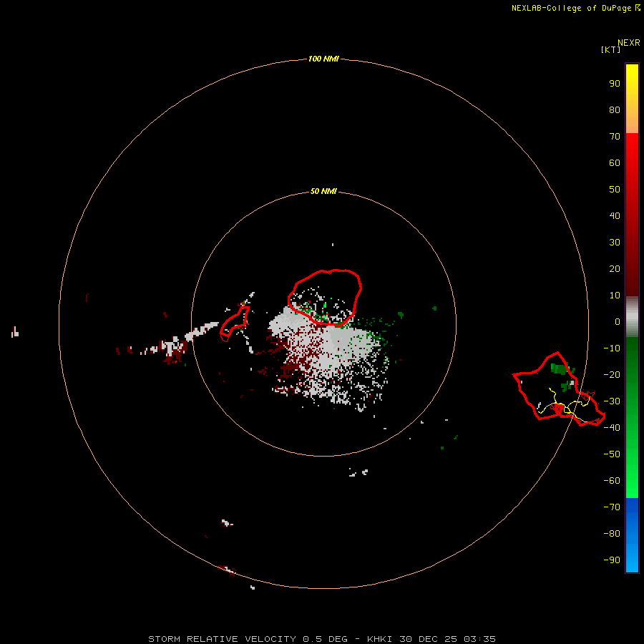Click the -90 value on velocity scale
The height and width of the screenshot is (644, 644).
tap(612, 560)
